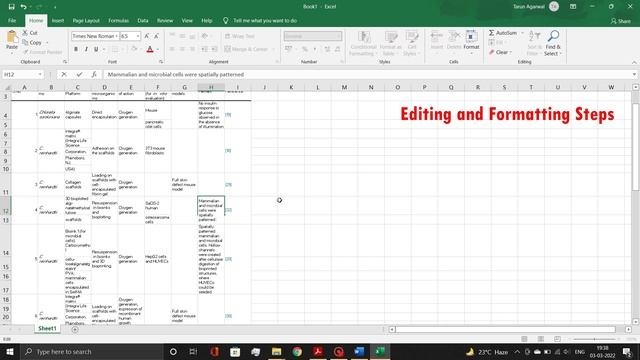
Task: Open the Clear eraser menu
Action: pyautogui.click(x=500, y=52)
